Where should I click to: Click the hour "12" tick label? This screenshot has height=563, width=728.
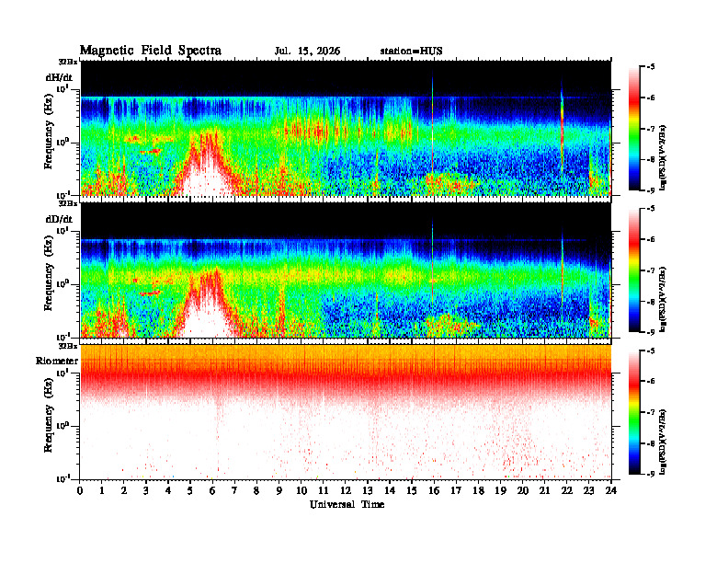(x=346, y=490)
